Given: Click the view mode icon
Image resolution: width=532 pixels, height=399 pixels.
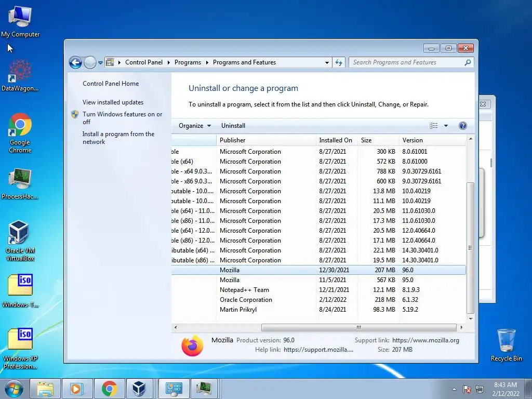Looking at the screenshot, I should tap(434, 126).
